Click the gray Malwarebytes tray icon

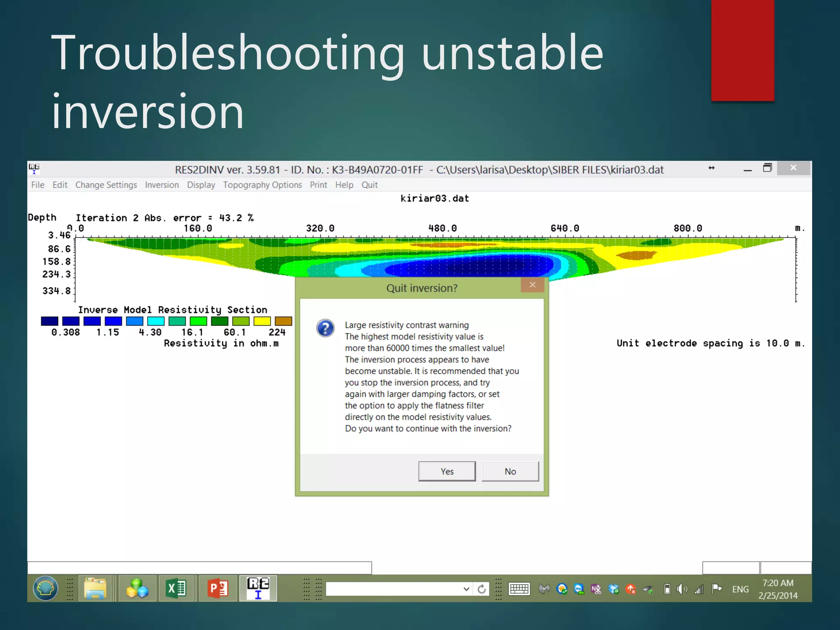544,589
